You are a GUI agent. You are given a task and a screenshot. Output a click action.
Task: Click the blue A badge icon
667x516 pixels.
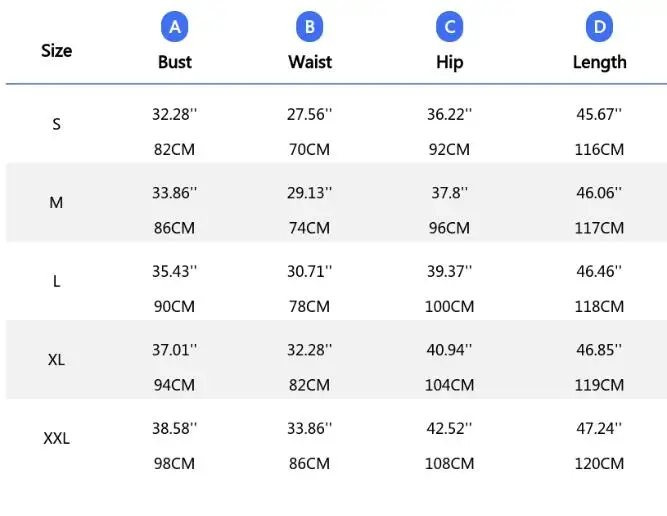pyautogui.click(x=175, y=27)
